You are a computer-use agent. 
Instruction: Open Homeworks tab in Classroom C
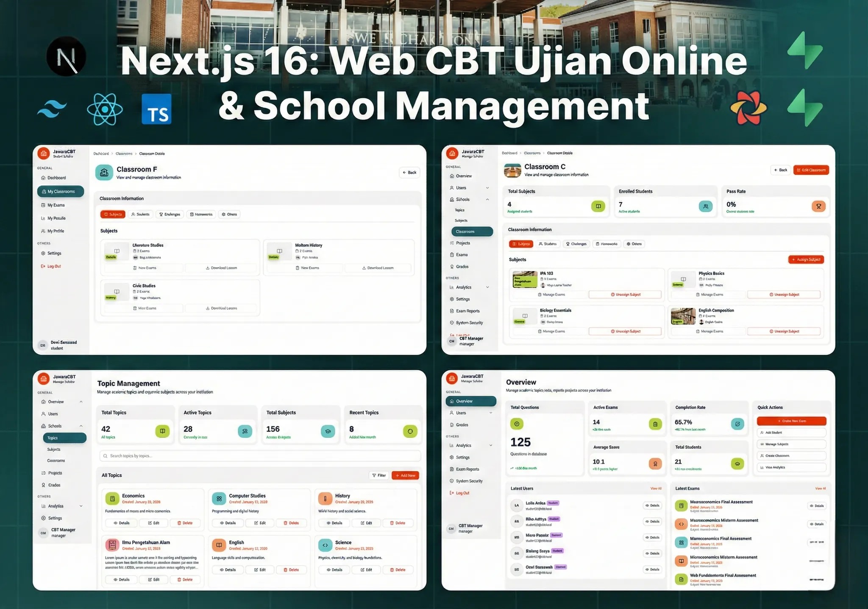606,244
